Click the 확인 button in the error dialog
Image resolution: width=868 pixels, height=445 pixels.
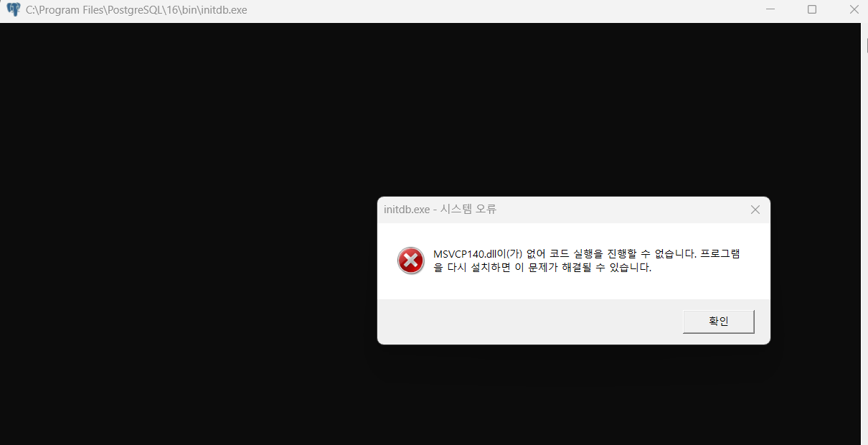coord(718,322)
